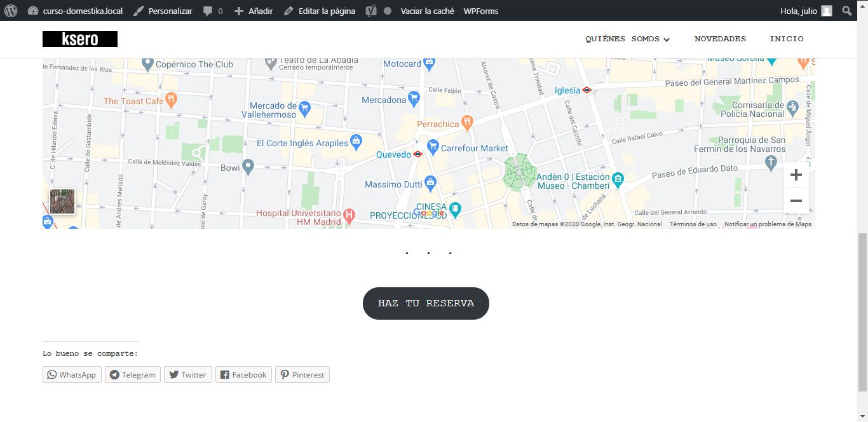Click the Motocard shop pin
This screenshot has height=422, width=868.
[x=429, y=63]
